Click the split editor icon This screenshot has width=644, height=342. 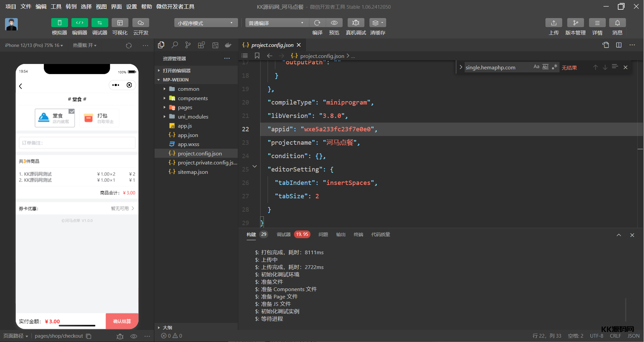pyautogui.click(x=619, y=45)
